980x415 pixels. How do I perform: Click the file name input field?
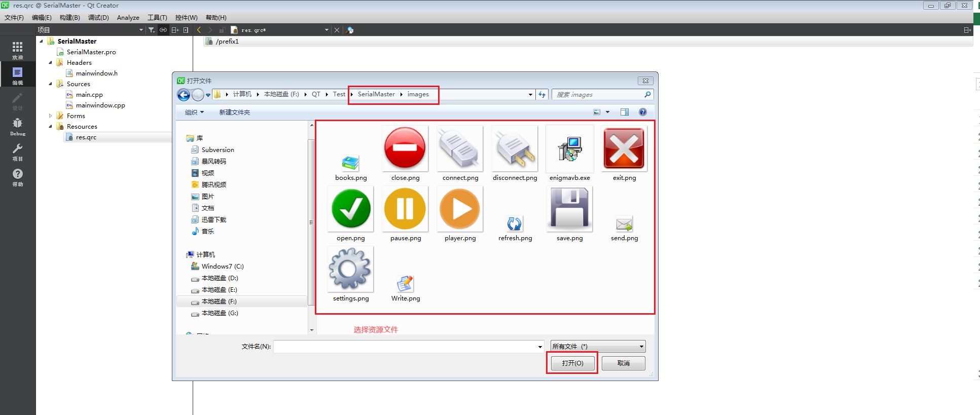(x=409, y=347)
